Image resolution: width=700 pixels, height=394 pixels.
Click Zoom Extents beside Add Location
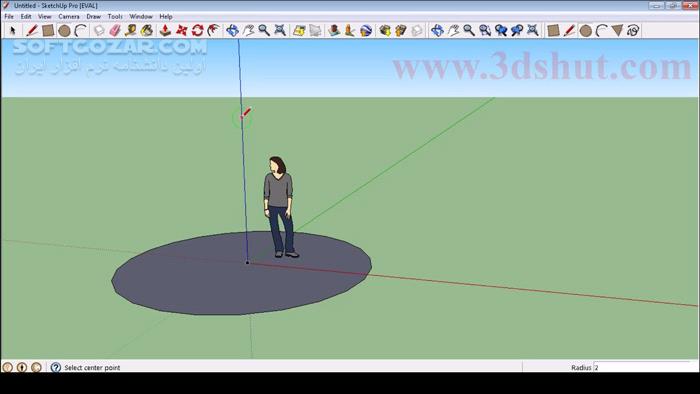point(280,30)
